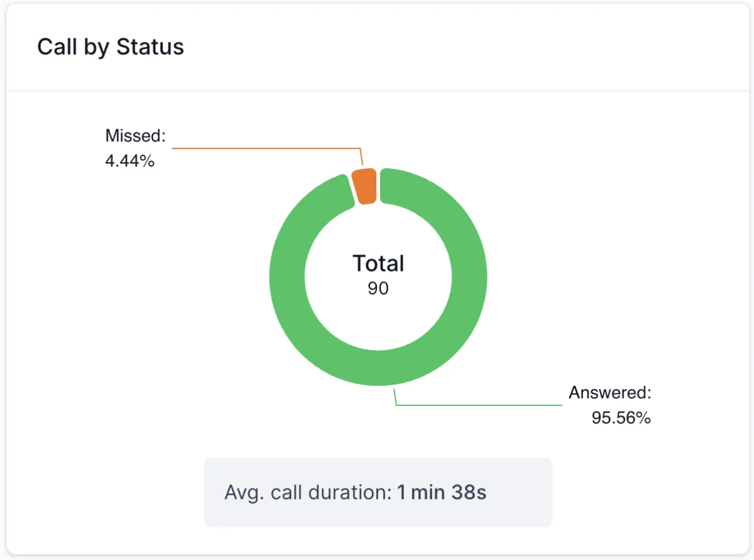Click the orange leader line for Missed
This screenshot has width=754, height=560.
(x=264, y=148)
